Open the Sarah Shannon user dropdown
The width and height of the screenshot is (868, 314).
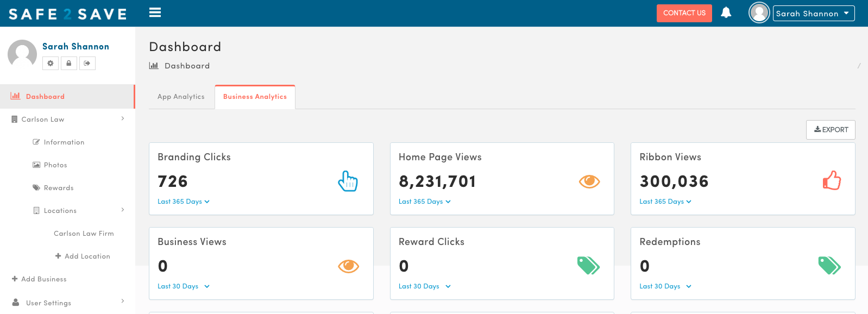pyautogui.click(x=813, y=14)
